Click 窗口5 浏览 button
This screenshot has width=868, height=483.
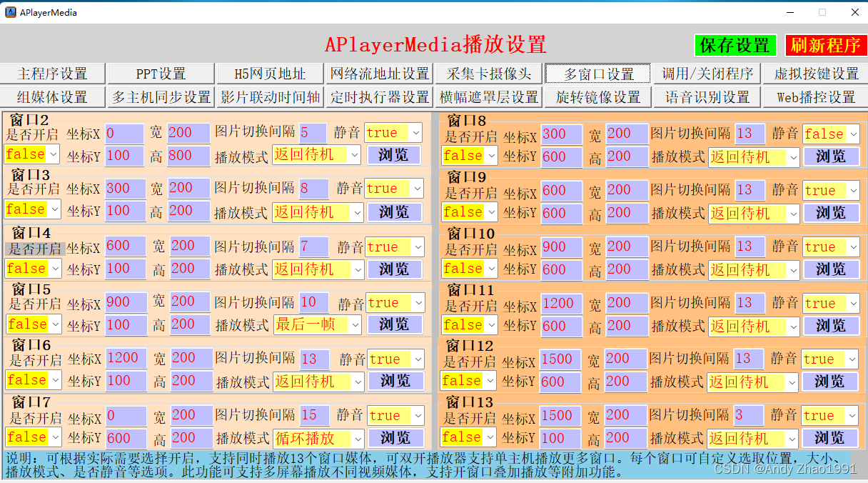coord(396,324)
